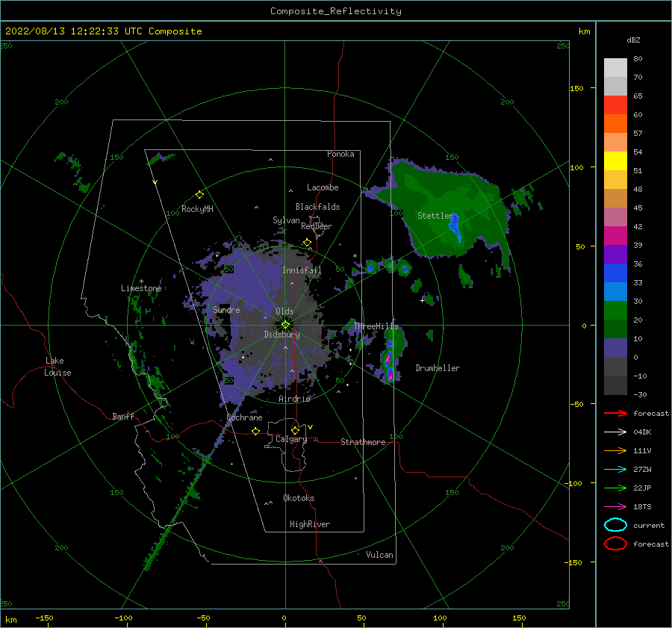Click the red swatch in dBZ scale
The width and height of the screenshot is (672, 628).
[615, 105]
